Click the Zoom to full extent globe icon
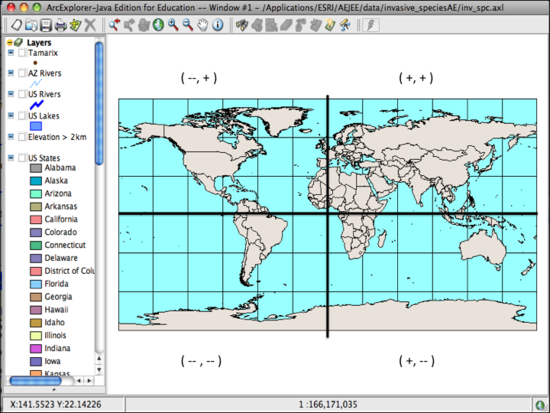 click(158, 25)
